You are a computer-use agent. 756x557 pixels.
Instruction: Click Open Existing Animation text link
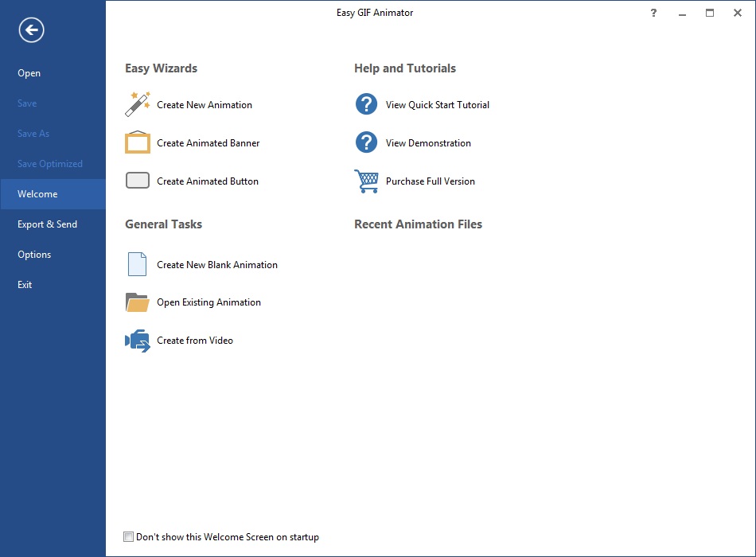208,302
